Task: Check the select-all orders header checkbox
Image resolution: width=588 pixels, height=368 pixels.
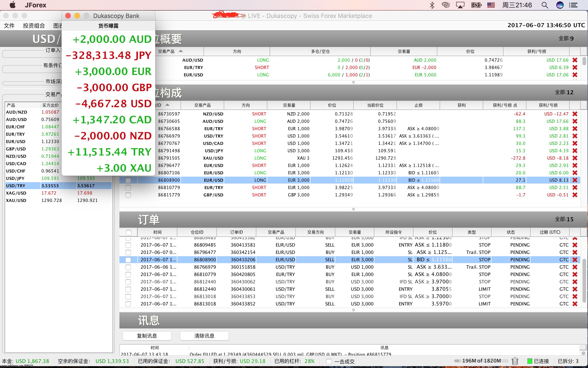Action: (129, 233)
